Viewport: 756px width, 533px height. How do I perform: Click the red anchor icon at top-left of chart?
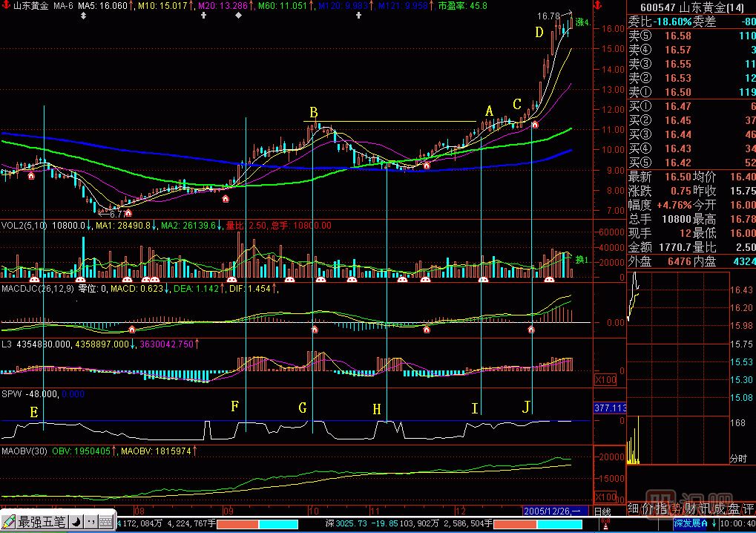coord(7,4)
